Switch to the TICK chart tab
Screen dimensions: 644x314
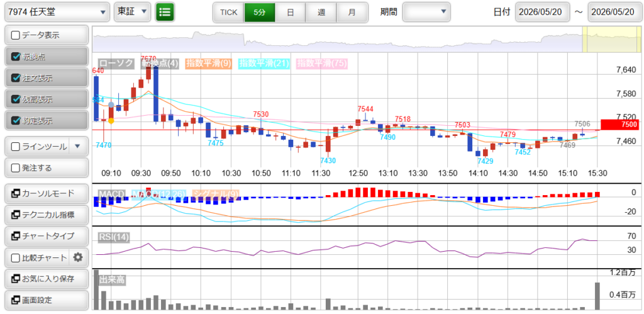pos(229,13)
